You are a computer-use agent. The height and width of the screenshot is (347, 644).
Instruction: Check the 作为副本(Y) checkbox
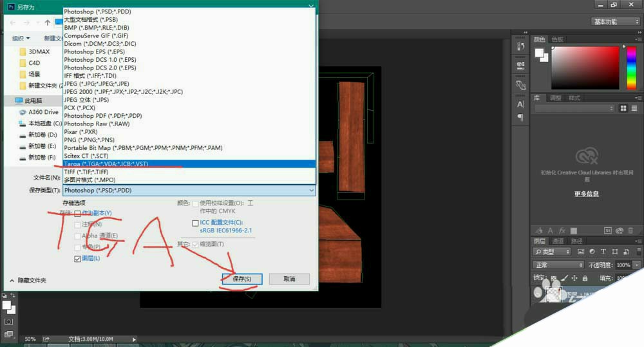point(78,213)
